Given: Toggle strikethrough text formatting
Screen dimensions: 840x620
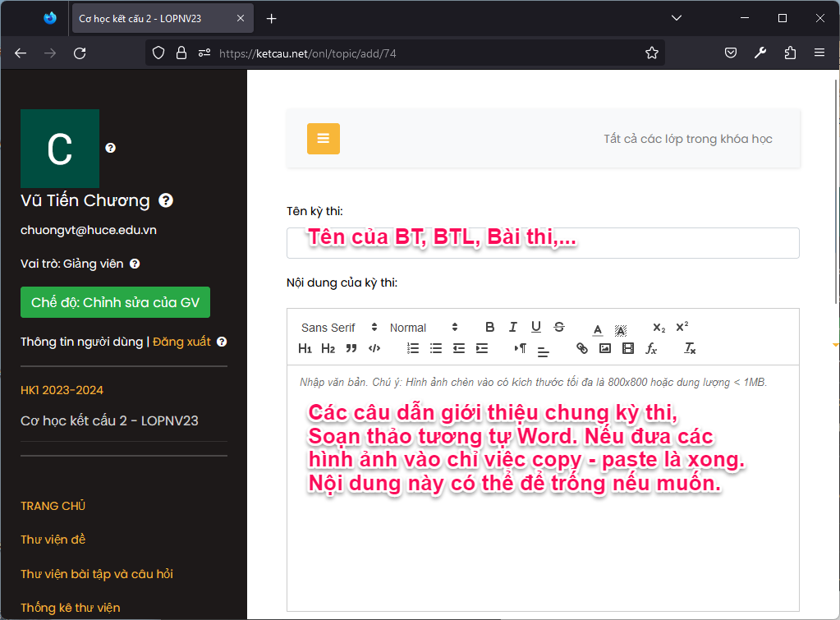Looking at the screenshot, I should point(559,328).
